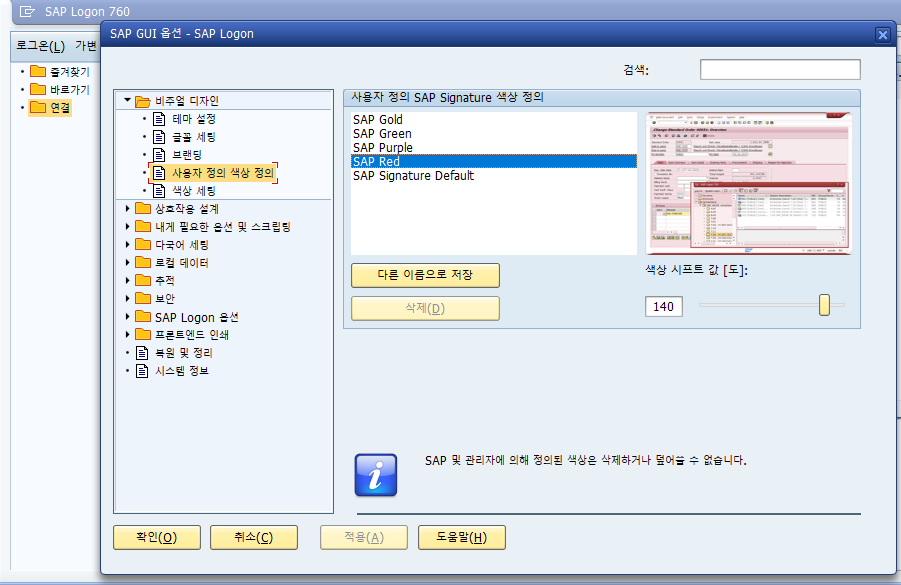Screen dimensions: 901x585
Task: Open the 색상 세팅 page
Action: tap(194, 191)
